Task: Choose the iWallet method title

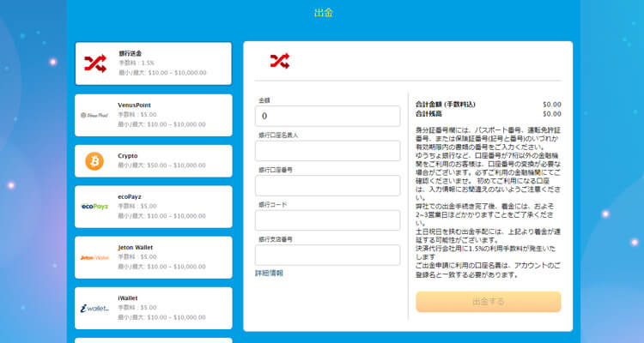Action: [128, 298]
